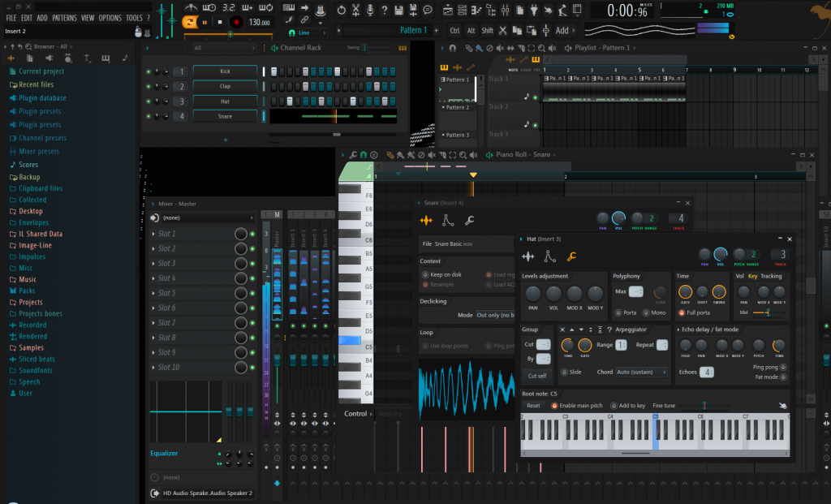Open the PATTERNS menu
This screenshot has height=504, width=831.
65,17
